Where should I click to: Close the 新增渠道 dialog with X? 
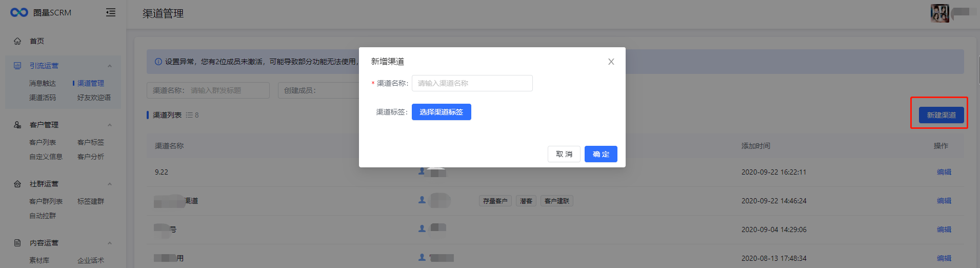(611, 62)
